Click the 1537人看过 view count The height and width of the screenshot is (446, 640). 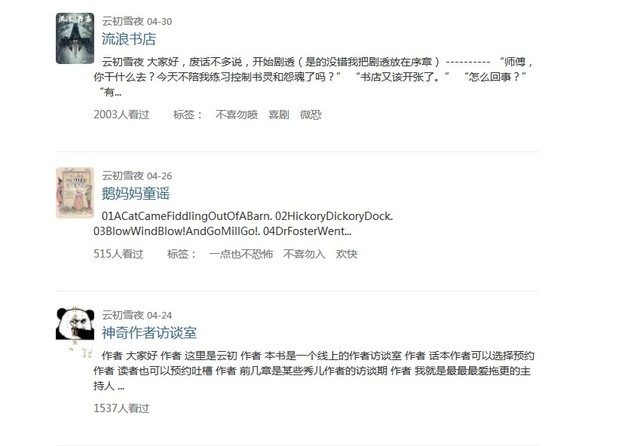click(x=122, y=408)
